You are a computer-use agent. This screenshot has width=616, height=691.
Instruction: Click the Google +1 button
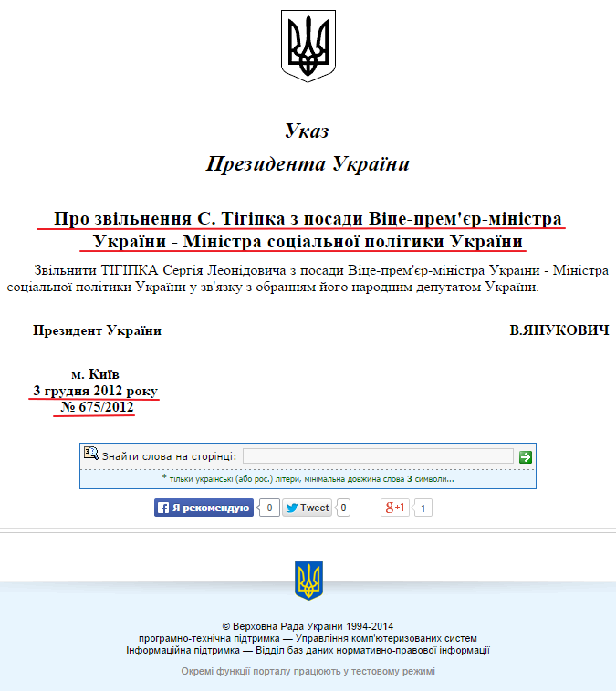(395, 508)
